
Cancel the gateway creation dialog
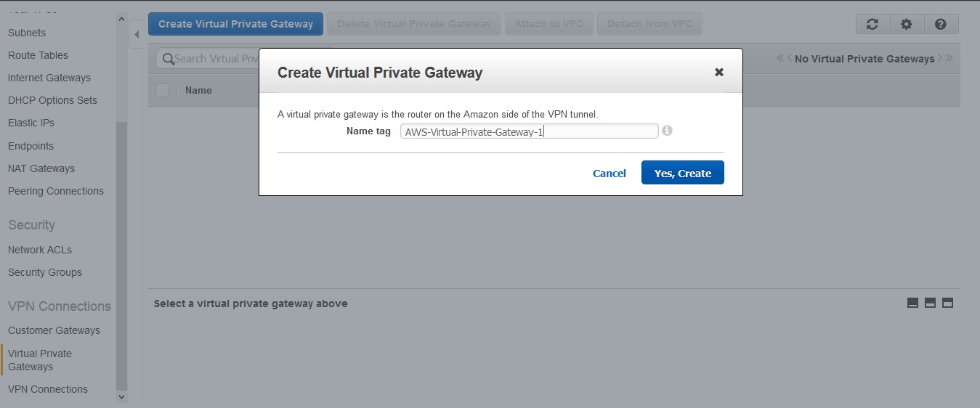(x=610, y=173)
